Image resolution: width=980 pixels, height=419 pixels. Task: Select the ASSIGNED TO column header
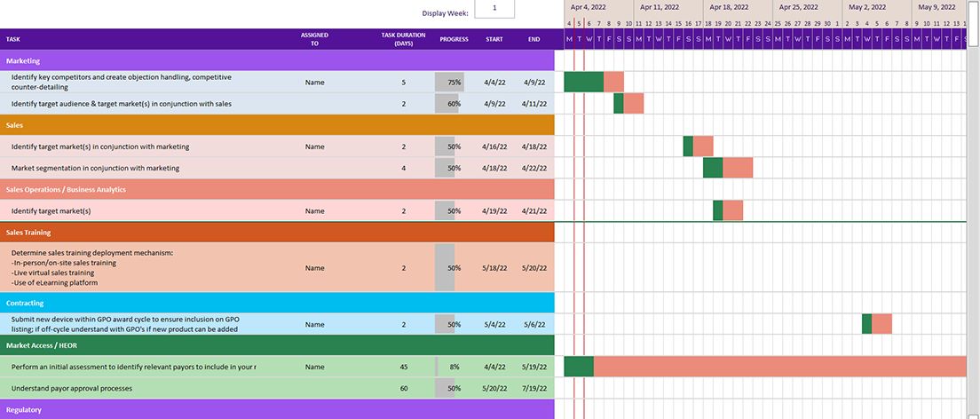pos(314,39)
